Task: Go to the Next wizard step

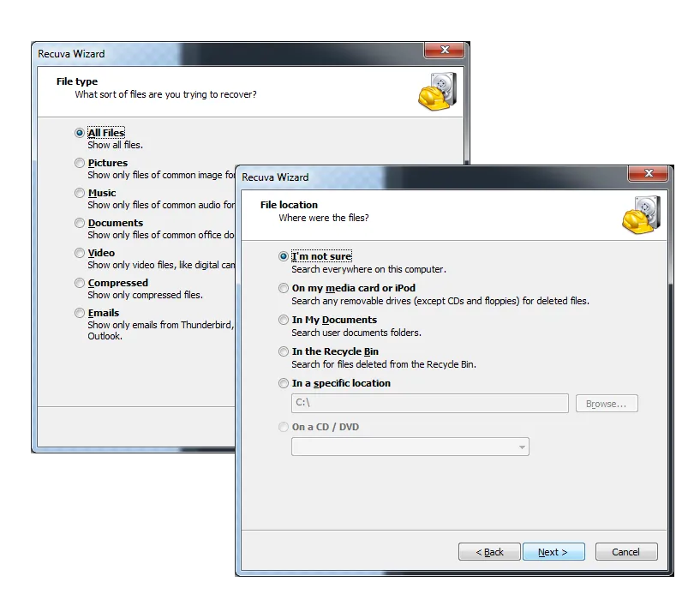Action: click(x=553, y=552)
